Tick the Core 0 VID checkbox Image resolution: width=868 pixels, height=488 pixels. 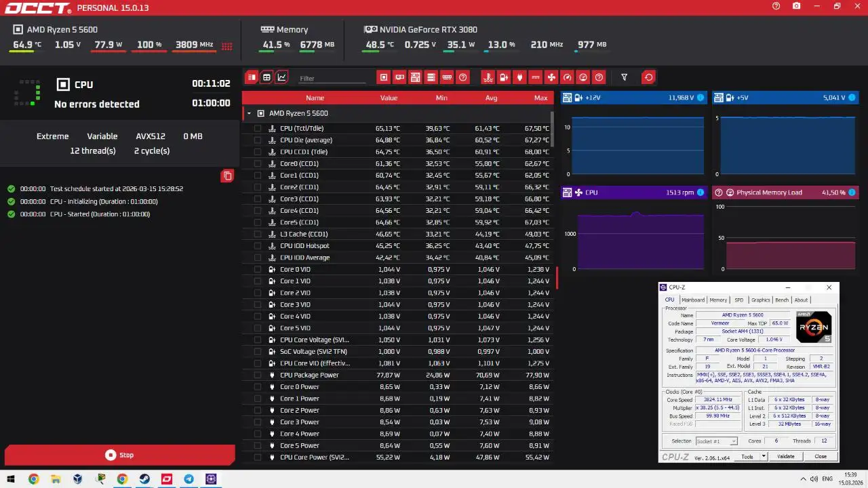coord(258,269)
